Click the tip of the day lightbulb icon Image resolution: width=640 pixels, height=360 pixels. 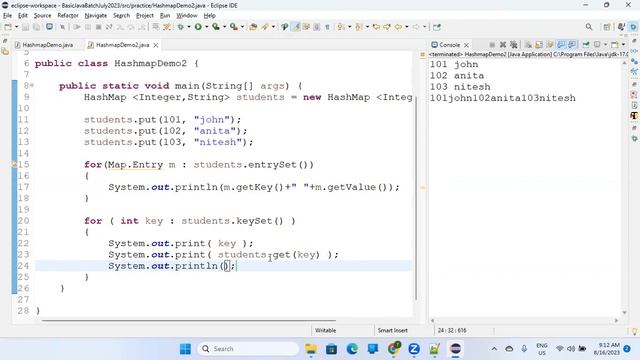tap(634, 331)
